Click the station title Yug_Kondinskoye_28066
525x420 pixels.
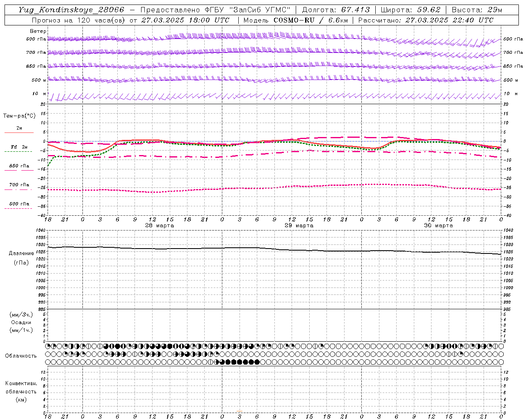[x=71, y=10]
